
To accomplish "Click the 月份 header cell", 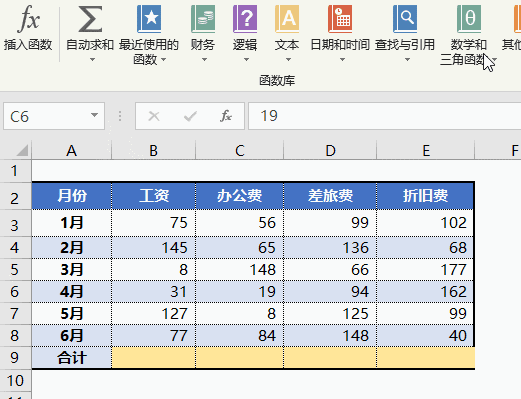I will 72,196.
